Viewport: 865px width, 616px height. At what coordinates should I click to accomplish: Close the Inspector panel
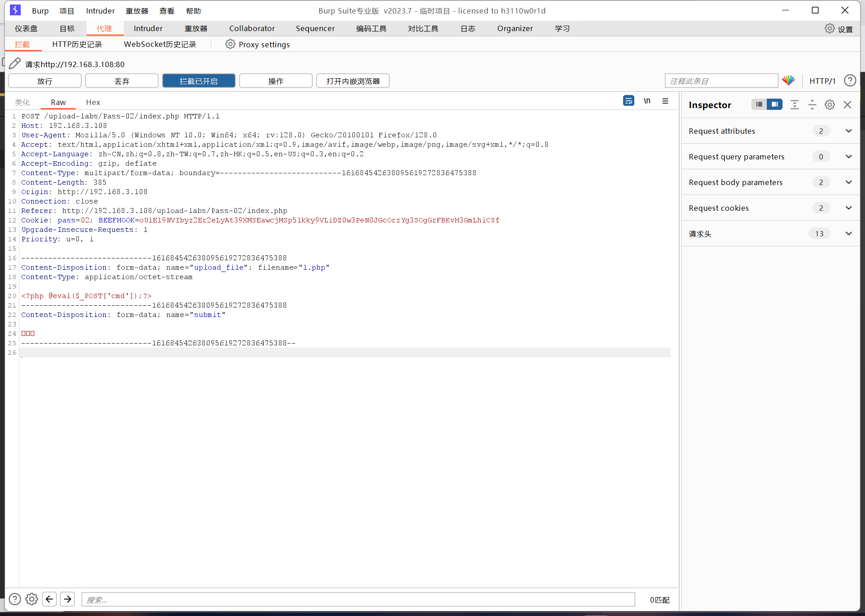point(847,105)
